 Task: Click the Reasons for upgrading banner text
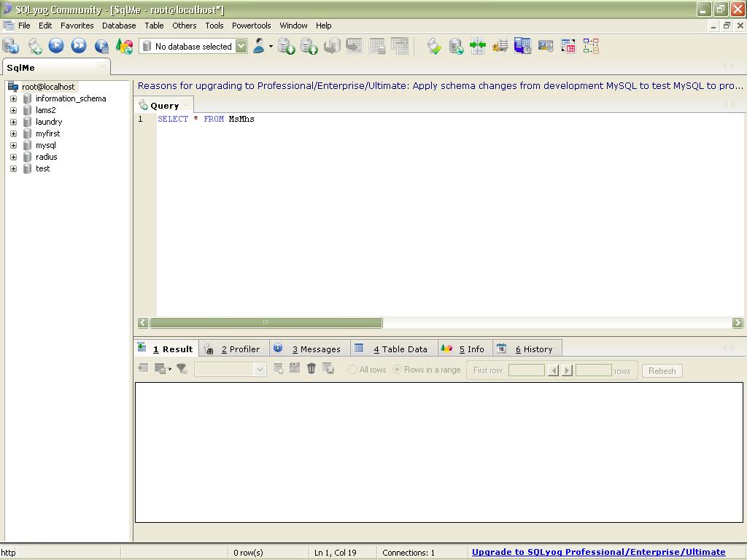click(x=440, y=86)
